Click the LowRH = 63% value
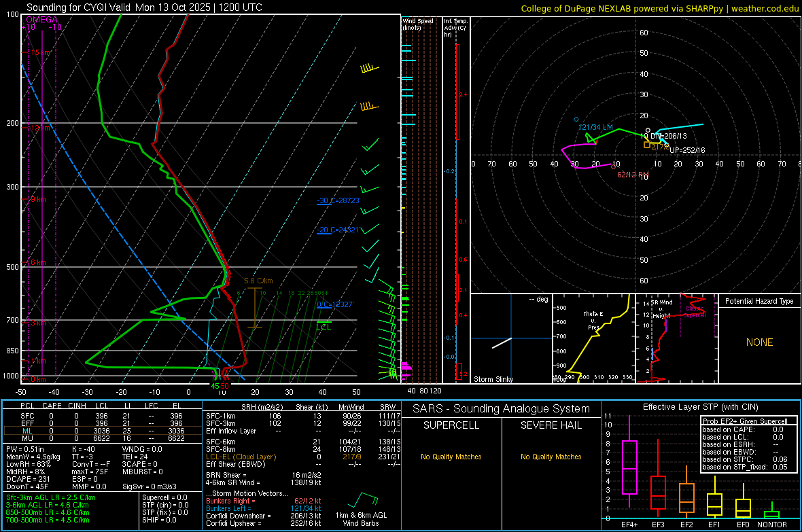This screenshot has height=532, width=802. click(x=28, y=464)
